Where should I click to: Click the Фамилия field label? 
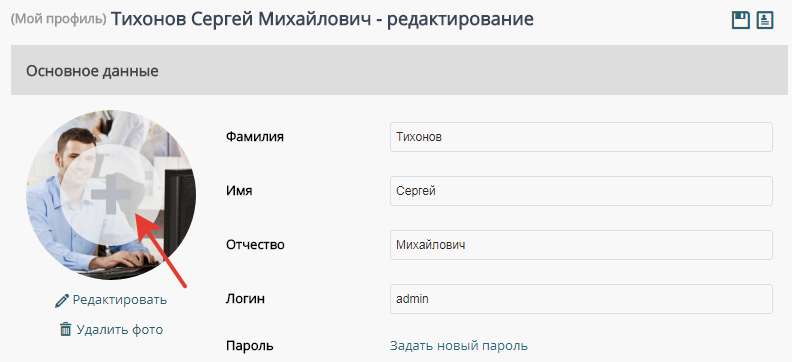coord(255,136)
